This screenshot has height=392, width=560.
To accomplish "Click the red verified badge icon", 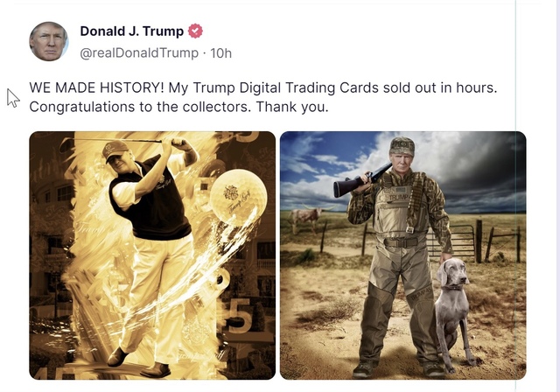I will (195, 31).
